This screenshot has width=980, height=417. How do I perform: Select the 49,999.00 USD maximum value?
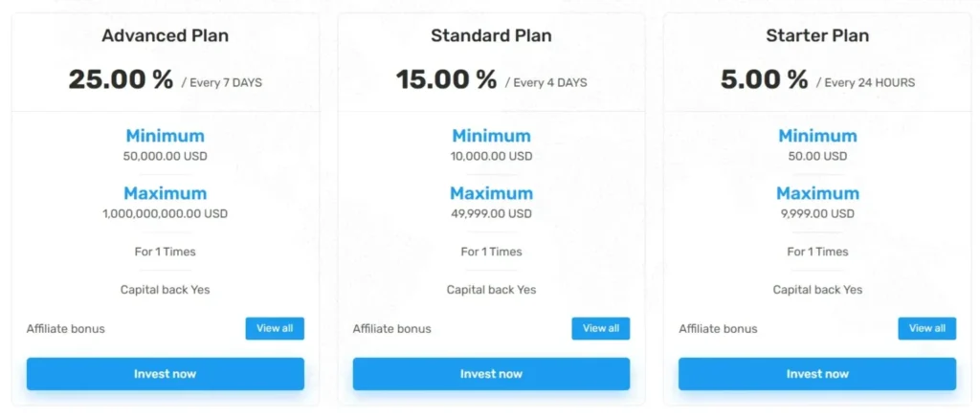click(491, 213)
